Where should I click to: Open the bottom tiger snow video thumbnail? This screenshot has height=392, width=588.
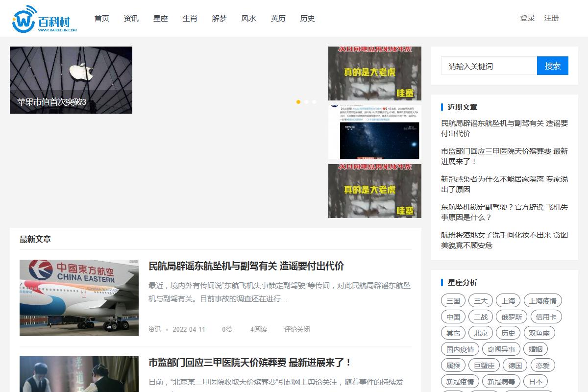375,191
